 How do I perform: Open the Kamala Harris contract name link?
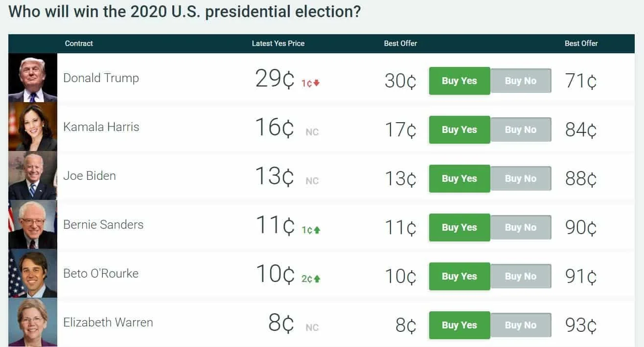pos(101,127)
